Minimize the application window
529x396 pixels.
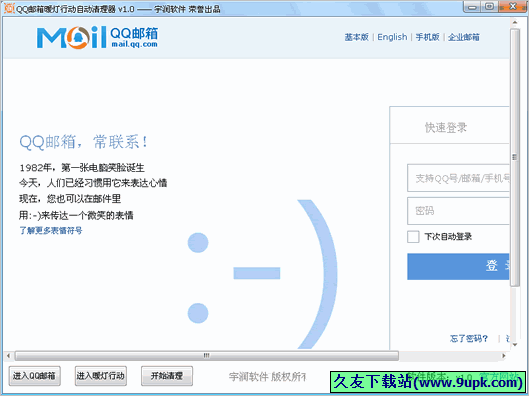pos(473,7)
